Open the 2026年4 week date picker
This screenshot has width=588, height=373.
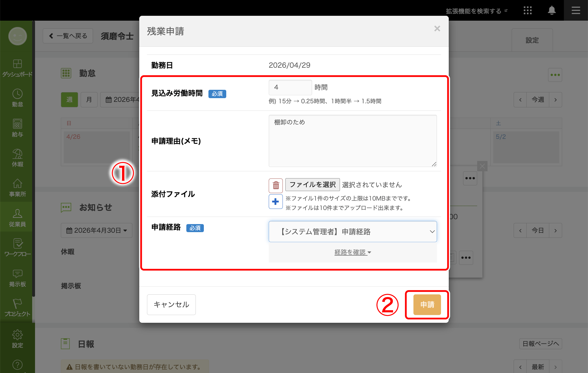tap(120, 100)
